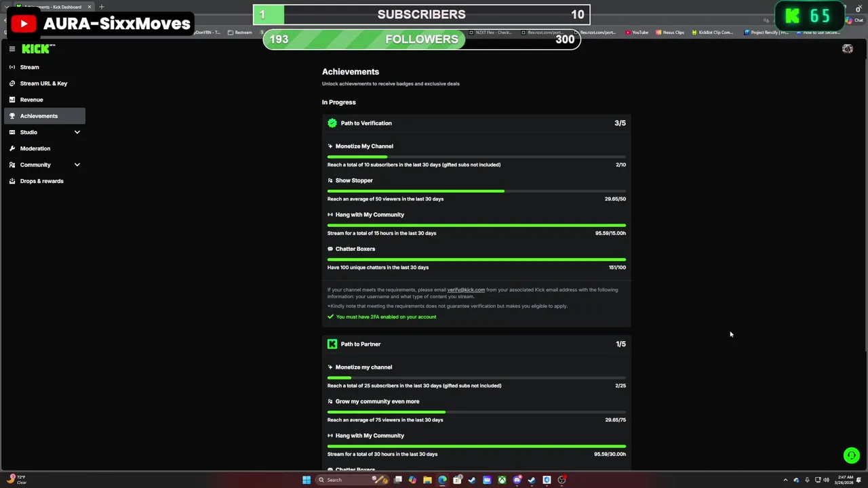Open Microsoft Store from the taskbar

457,480
